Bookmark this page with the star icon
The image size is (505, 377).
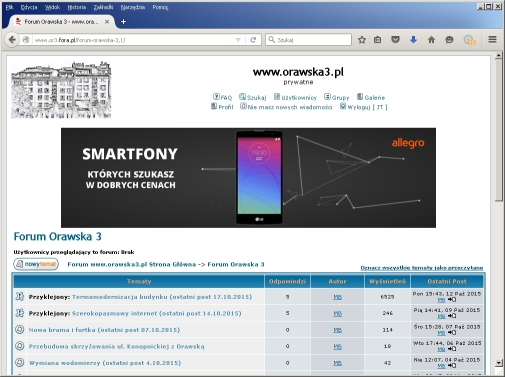[362, 40]
